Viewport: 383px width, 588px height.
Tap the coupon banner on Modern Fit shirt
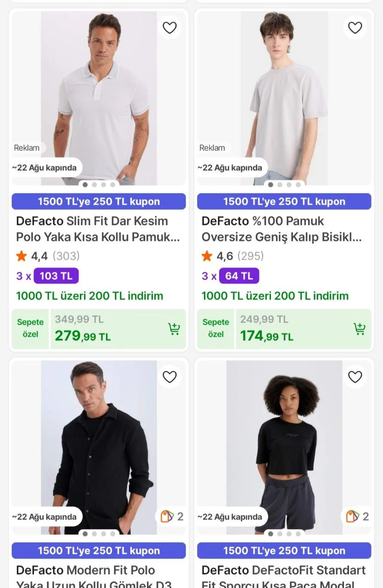pos(99,551)
